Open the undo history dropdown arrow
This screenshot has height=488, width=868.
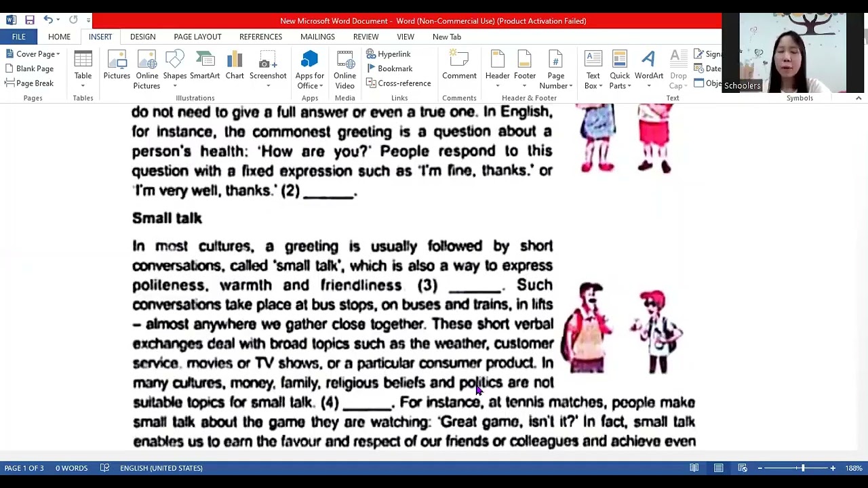coord(59,20)
